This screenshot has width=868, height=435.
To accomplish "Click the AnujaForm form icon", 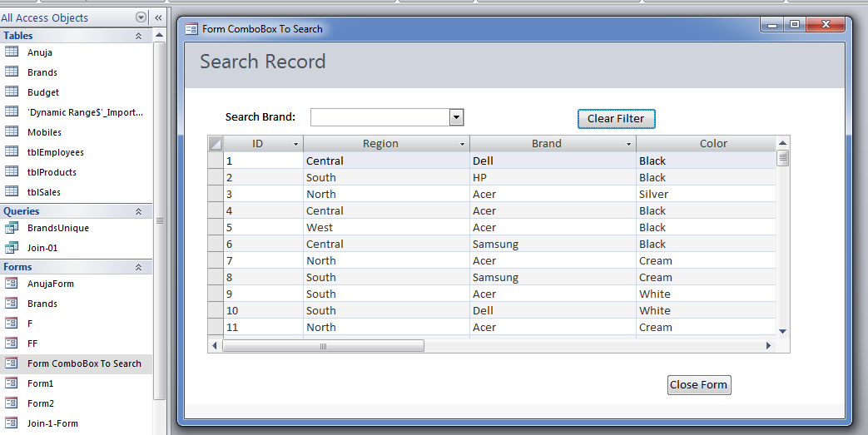I will point(12,284).
